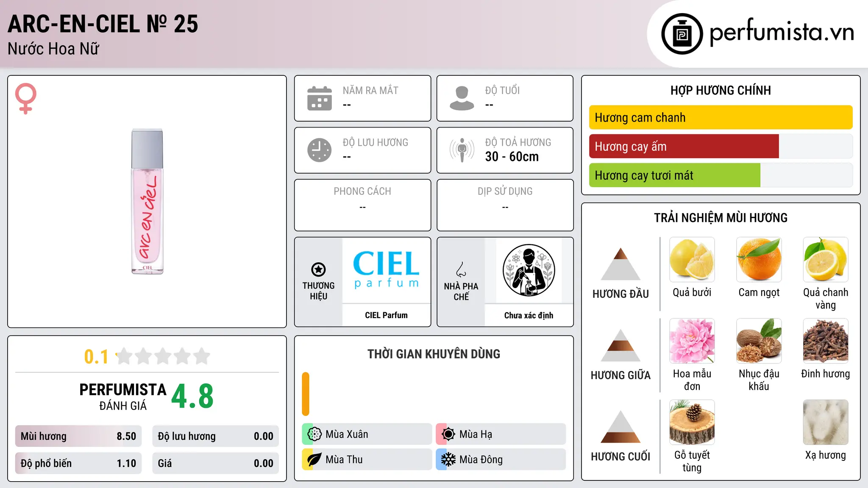The image size is (868, 488).
Task: Click the yellow Hương cam chanh accord bar
Action: (x=721, y=117)
